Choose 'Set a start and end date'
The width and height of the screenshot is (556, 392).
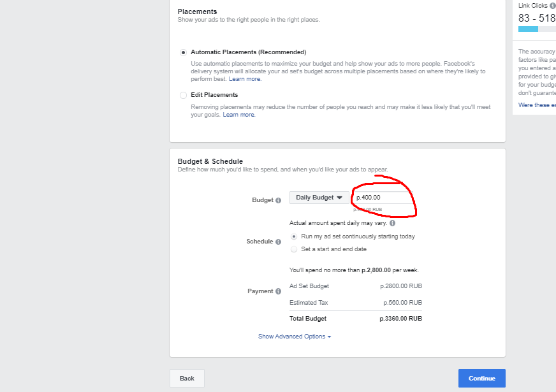coord(293,249)
